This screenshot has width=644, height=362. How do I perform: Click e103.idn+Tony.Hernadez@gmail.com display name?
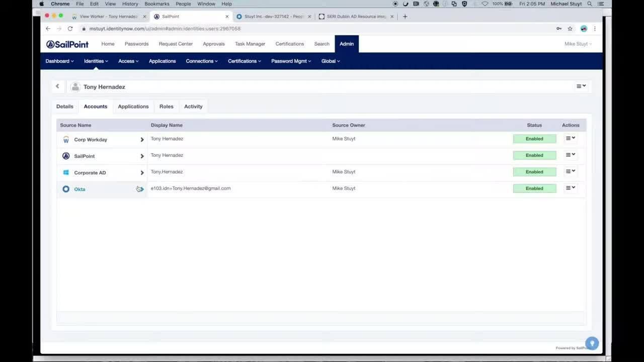coord(191,189)
